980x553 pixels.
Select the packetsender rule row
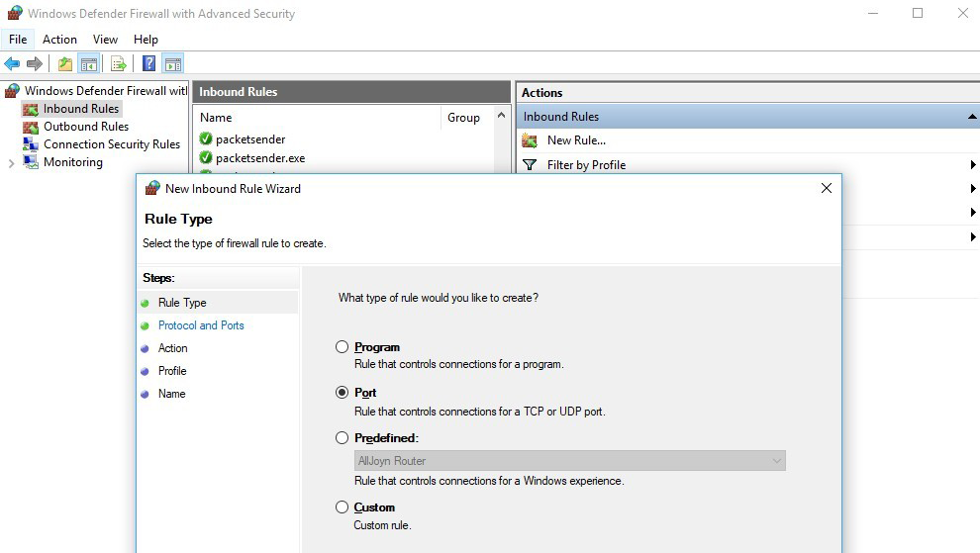(x=250, y=139)
